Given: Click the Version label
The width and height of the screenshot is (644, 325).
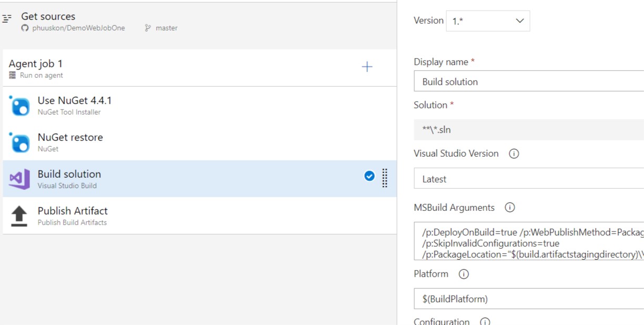Looking at the screenshot, I should tap(429, 21).
